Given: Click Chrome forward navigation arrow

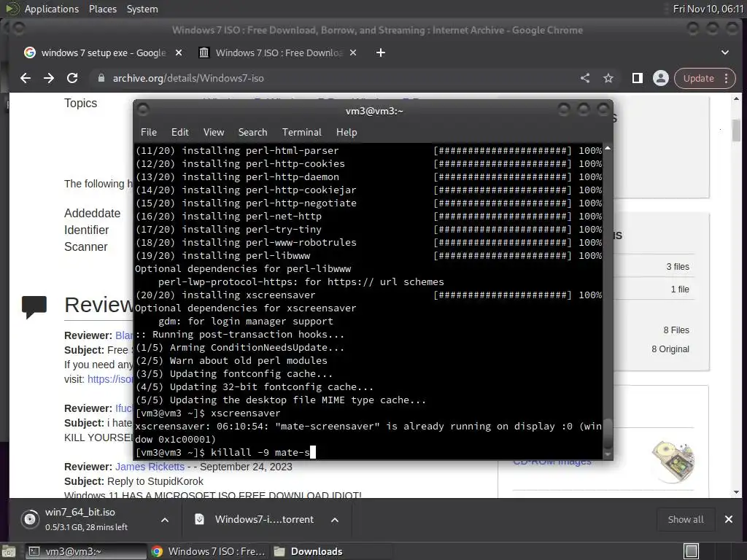Looking at the screenshot, I should point(49,78).
